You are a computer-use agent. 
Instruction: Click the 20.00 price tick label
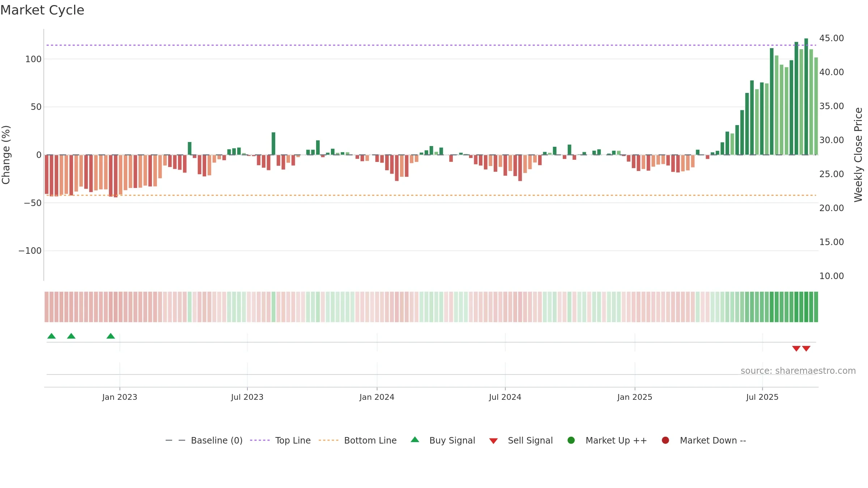(x=831, y=208)
